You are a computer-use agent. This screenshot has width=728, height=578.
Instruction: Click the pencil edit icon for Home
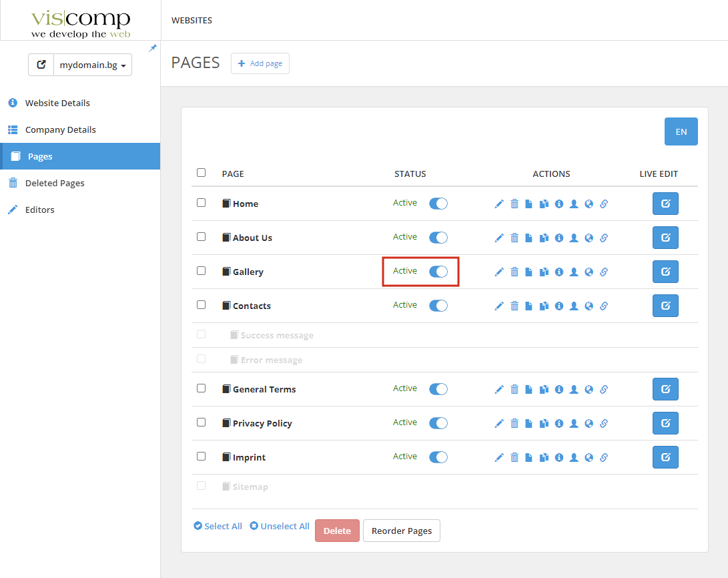click(x=499, y=204)
